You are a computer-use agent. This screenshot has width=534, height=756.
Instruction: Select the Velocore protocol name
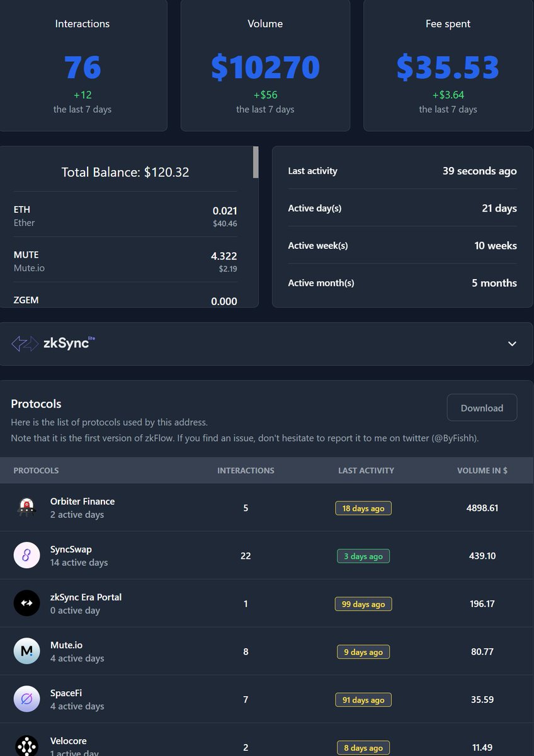tap(69, 741)
